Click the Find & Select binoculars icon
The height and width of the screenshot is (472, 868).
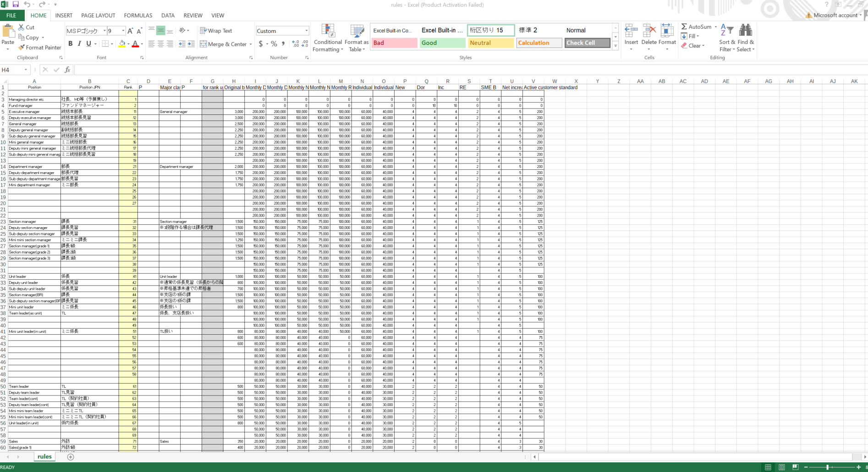click(745, 31)
